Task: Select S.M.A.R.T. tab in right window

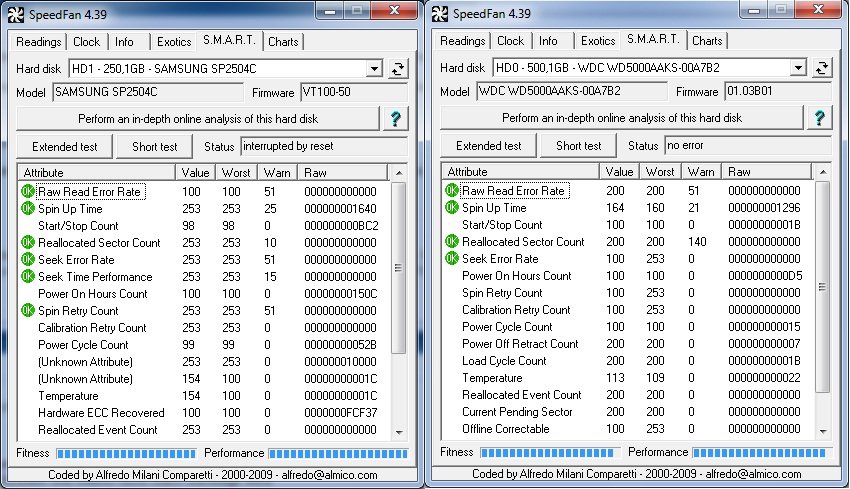Action: [653, 39]
